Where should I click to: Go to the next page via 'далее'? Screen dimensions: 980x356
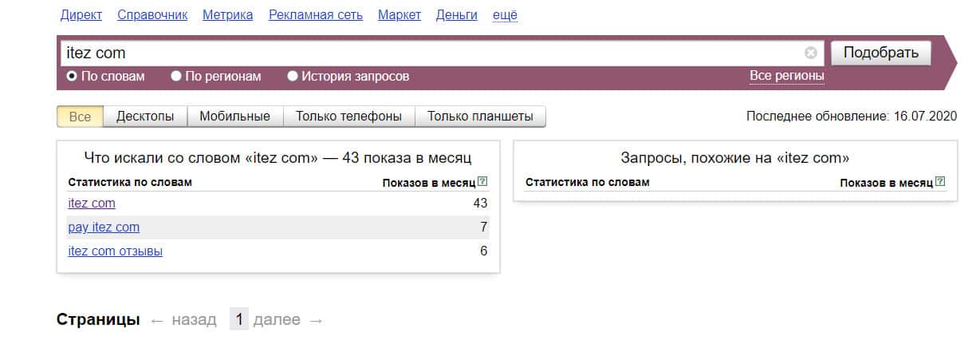point(277,320)
